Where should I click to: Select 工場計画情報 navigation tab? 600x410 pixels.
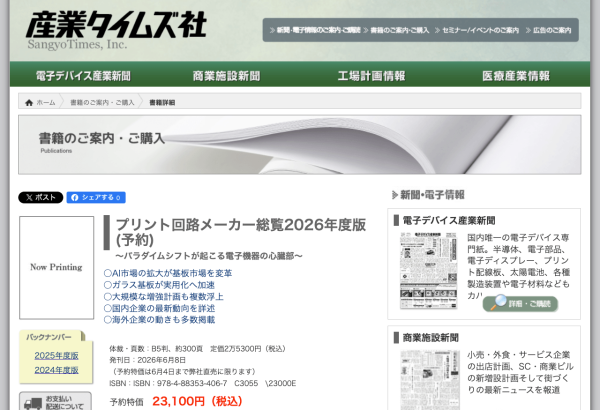point(371,76)
